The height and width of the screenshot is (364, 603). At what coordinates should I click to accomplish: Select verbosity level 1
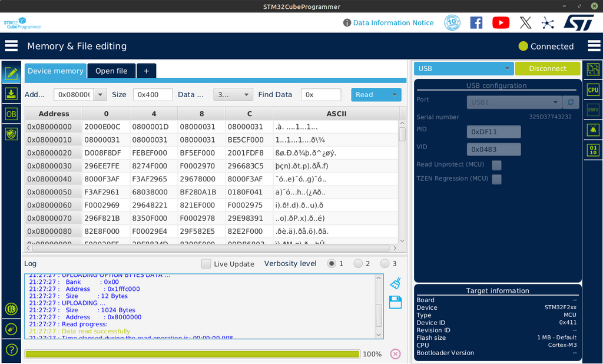331,263
